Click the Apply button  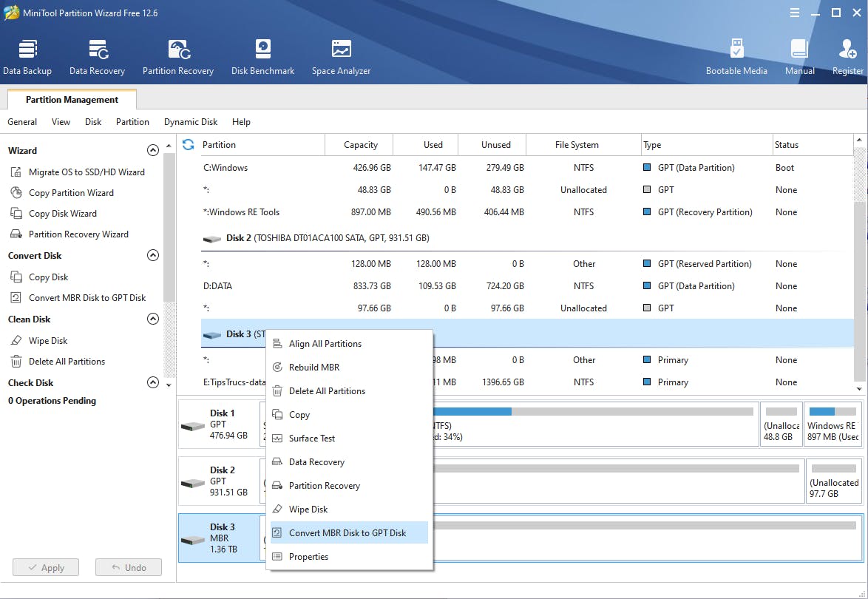[46, 568]
